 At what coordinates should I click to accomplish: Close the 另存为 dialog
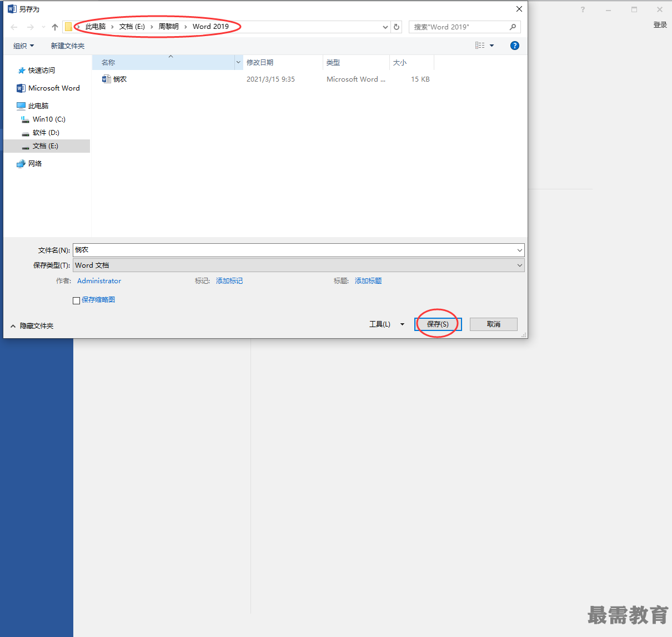coord(519,9)
